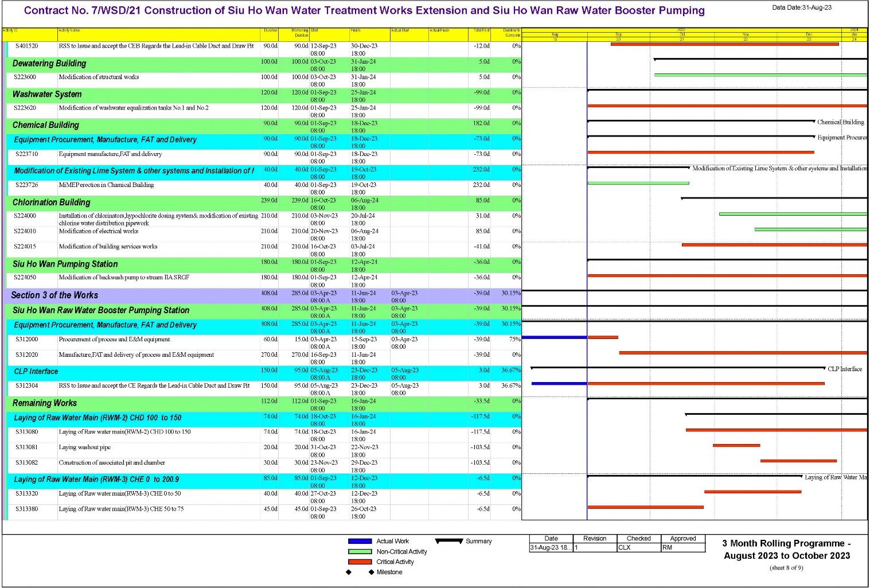Select S313082 Construction of associated pit and chamber
The width and height of the screenshot is (870, 588).
pyautogui.click(x=264, y=466)
